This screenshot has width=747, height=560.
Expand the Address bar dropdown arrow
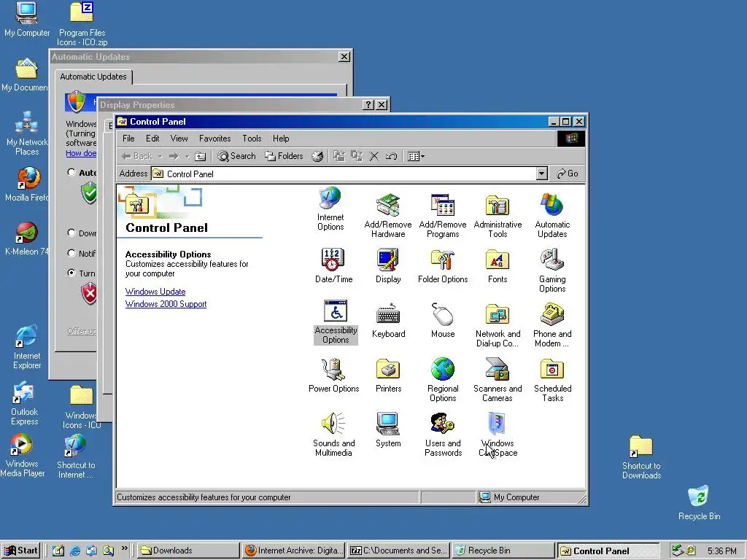coord(542,174)
